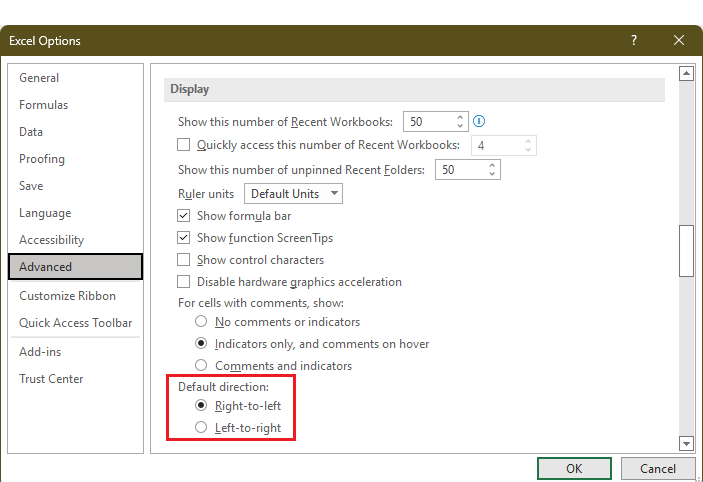
Task: Uncheck Show formula bar
Action: tap(183, 216)
